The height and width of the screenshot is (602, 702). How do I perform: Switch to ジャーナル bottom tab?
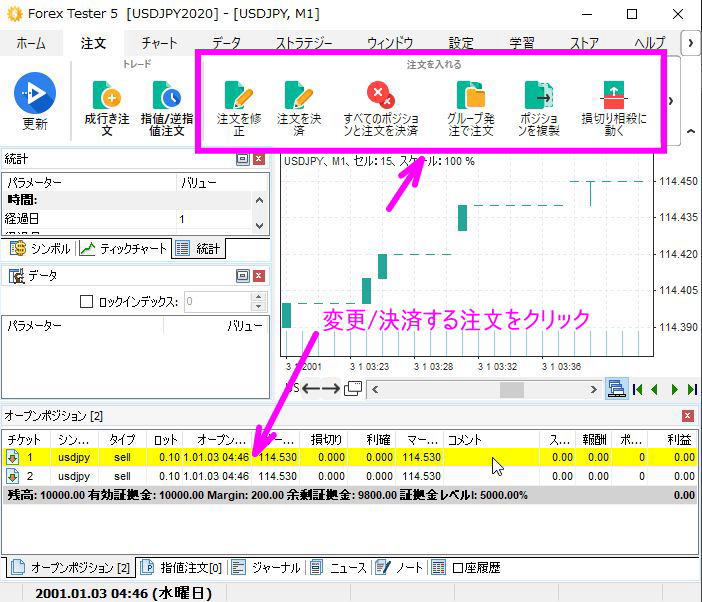[266, 568]
